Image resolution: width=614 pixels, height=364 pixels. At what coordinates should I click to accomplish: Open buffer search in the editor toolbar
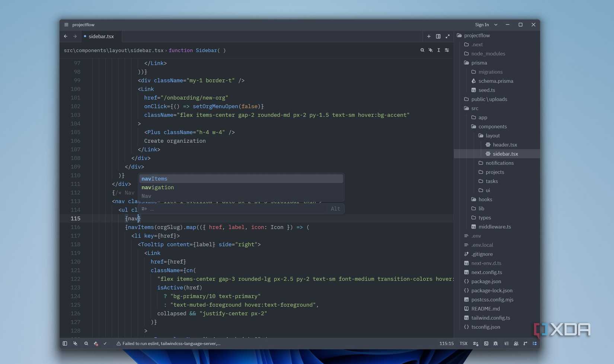coord(422,50)
